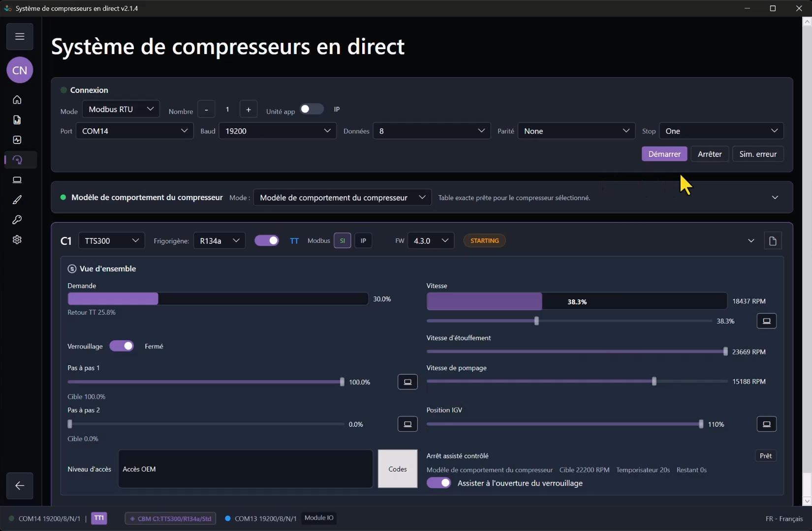Expand the Modèle de comportement panel chevron

click(775, 198)
